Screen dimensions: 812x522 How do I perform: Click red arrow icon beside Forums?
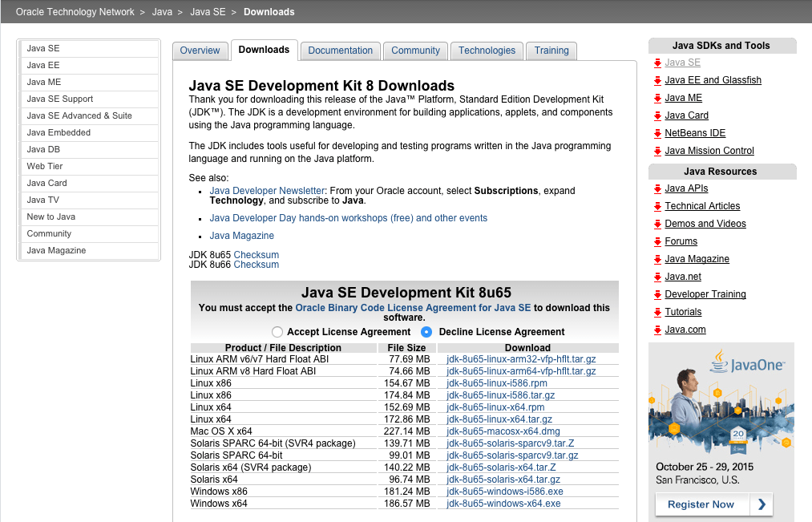point(657,242)
